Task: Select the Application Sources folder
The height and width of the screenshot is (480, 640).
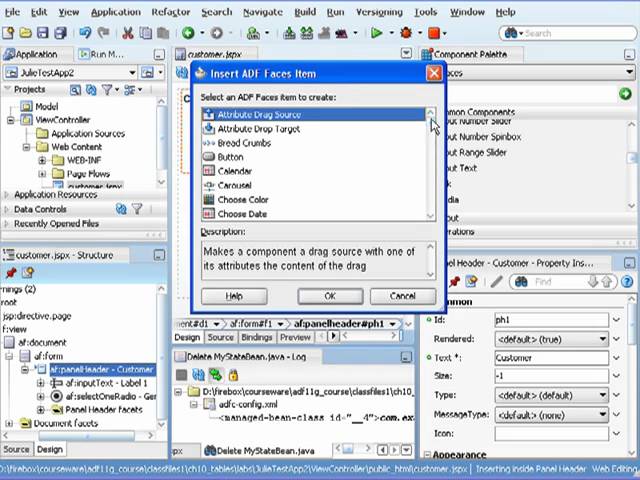Action: click(x=88, y=133)
